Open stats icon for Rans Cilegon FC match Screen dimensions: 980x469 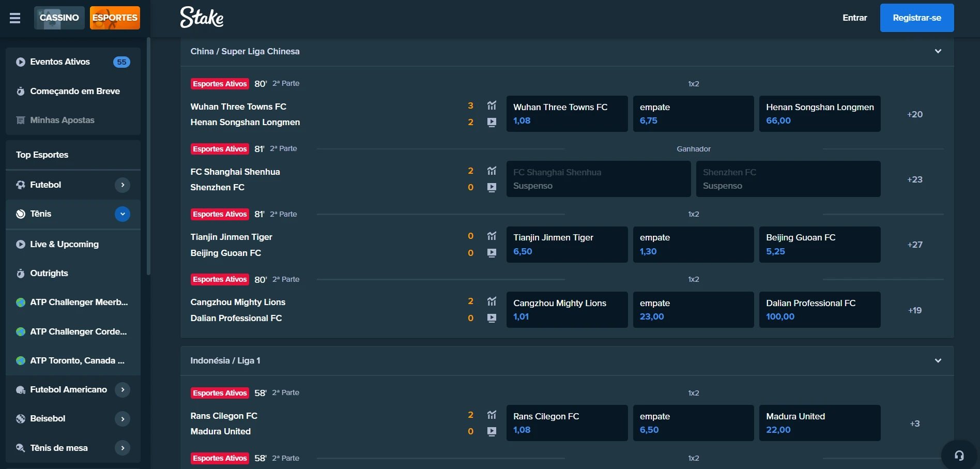coord(492,415)
